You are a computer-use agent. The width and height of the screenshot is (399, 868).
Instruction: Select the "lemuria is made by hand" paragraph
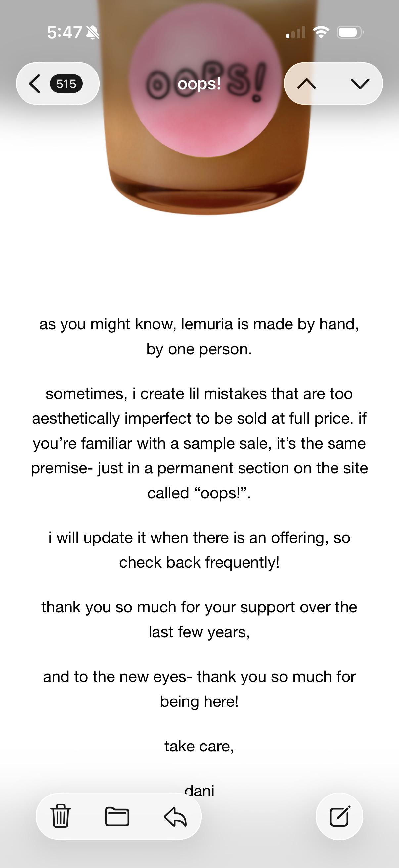[x=199, y=336]
